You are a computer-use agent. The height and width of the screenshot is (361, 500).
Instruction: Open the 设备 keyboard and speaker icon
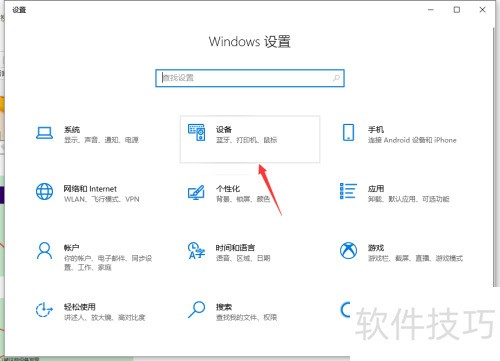click(197, 132)
